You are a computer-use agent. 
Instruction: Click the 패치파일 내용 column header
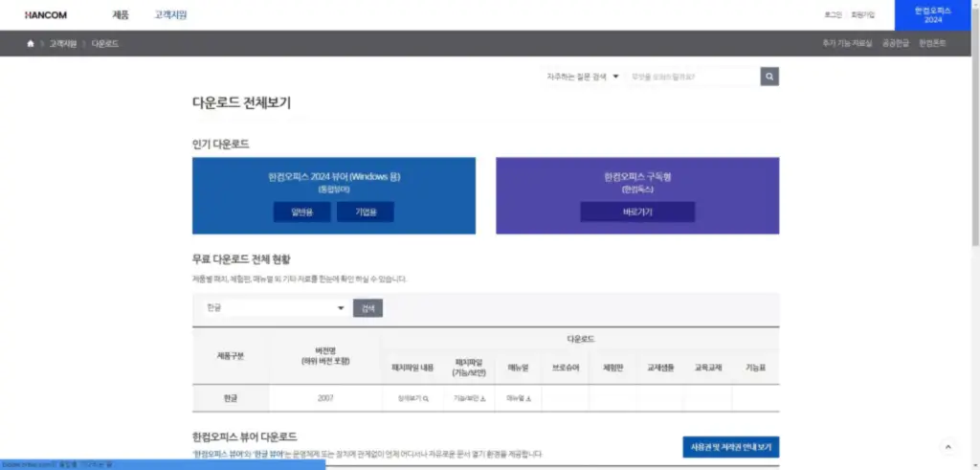412,368
